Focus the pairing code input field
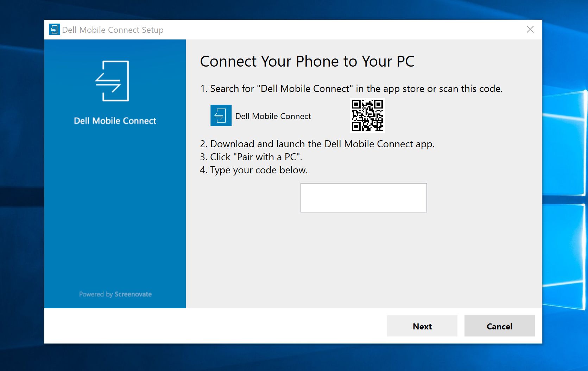The width and height of the screenshot is (588, 371). (363, 198)
